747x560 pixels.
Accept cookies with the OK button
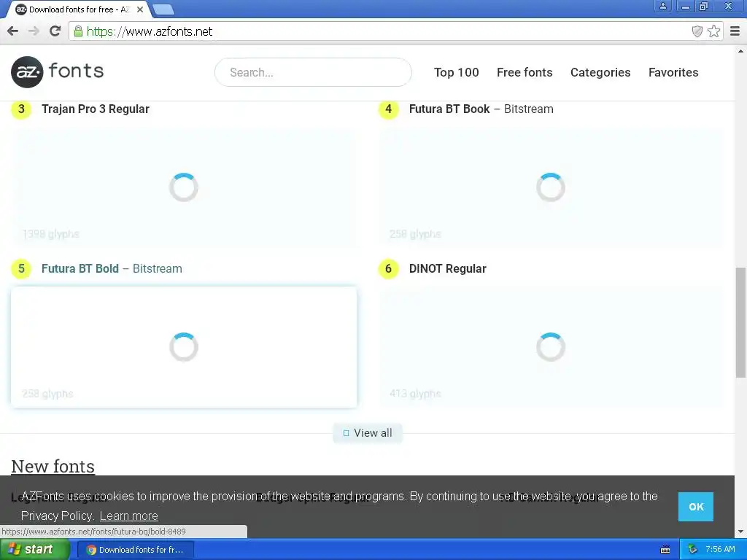pos(695,507)
